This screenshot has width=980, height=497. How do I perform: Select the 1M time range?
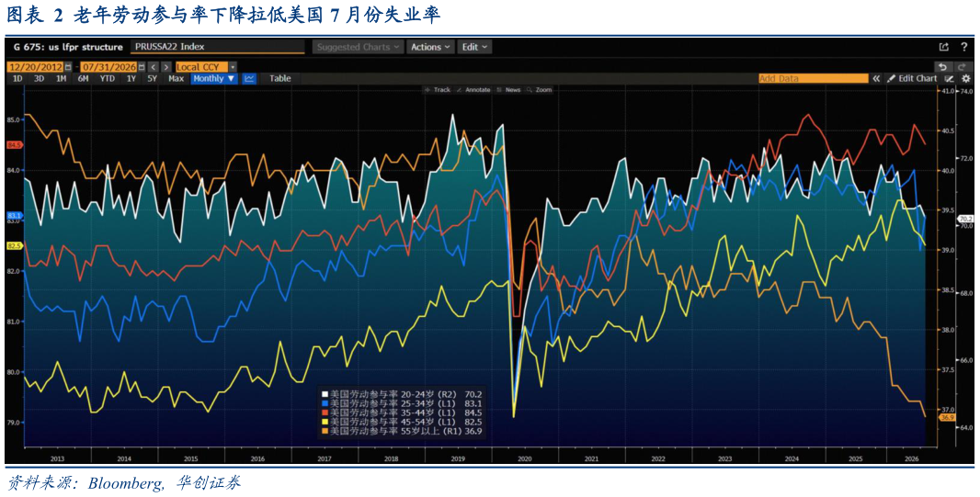[61, 79]
